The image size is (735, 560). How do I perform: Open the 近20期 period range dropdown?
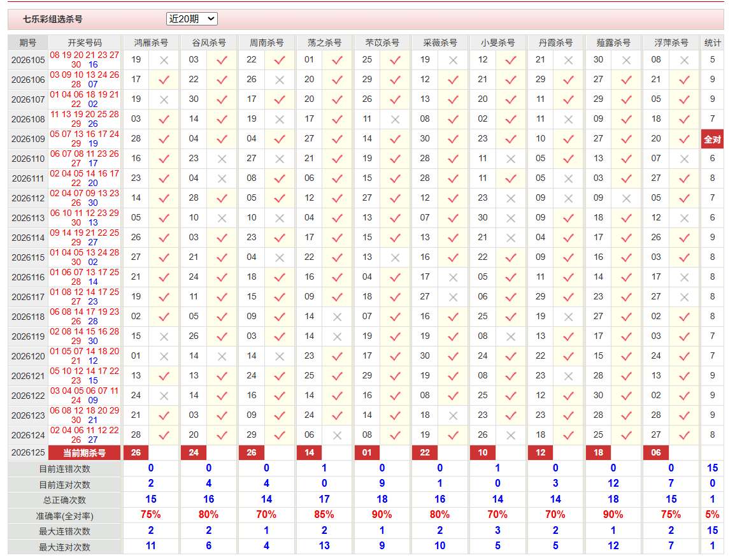click(x=192, y=18)
